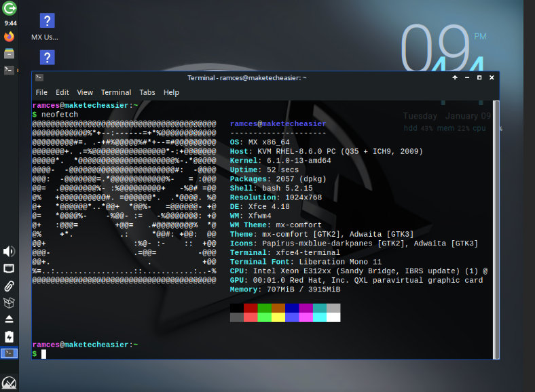Screen dimensions: 535x392
Task: Click the 'OS: MX x86_64' line
Action: pos(259,142)
